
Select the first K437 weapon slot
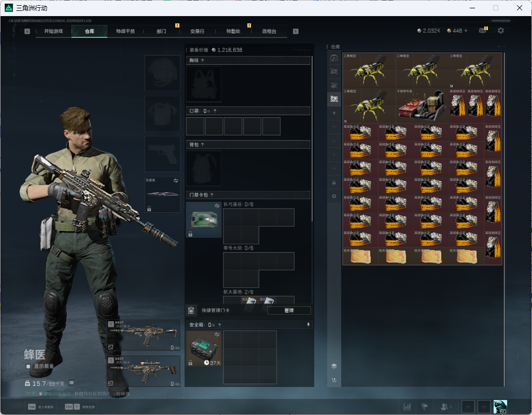[144, 335]
